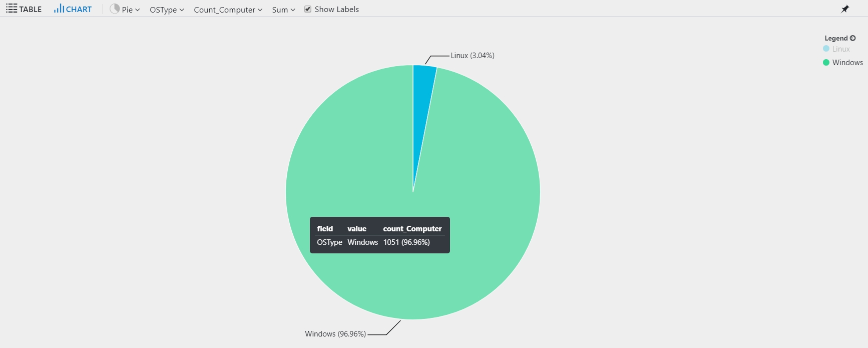868x348 pixels.
Task: Uncheck the Show Labels checkbox
Action: 308,9
